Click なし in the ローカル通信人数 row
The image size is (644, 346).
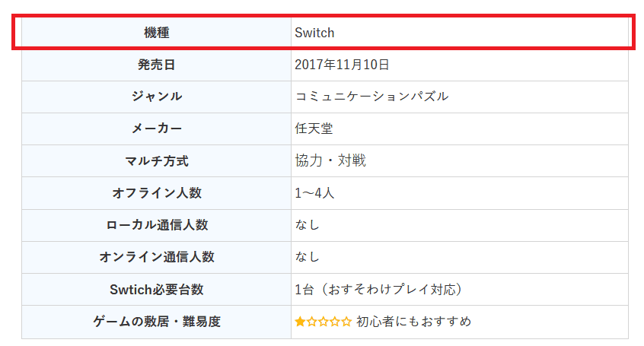click(308, 225)
